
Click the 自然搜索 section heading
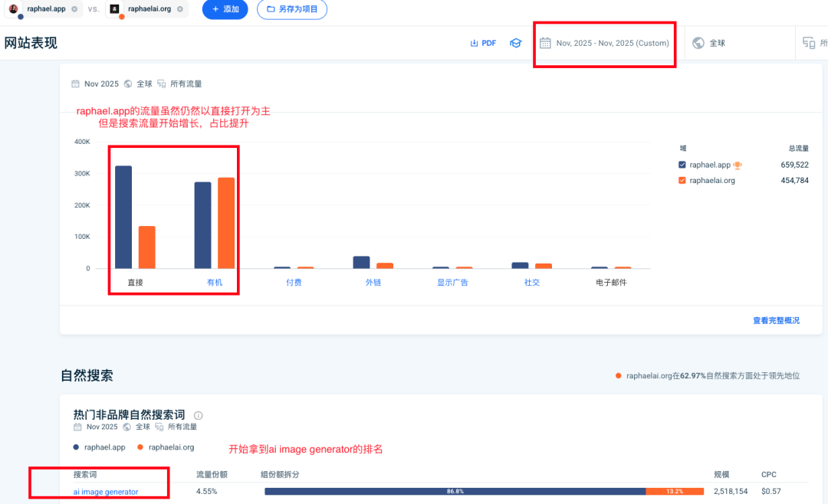pyautogui.click(x=87, y=376)
